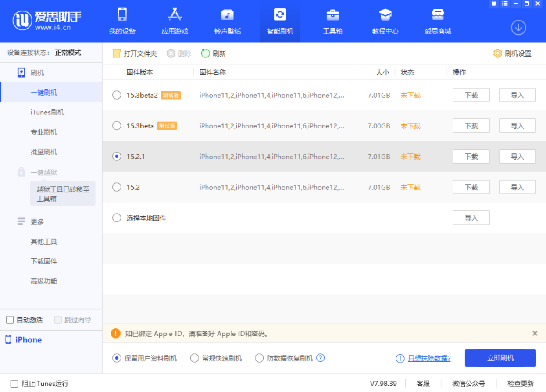Toggle the 跳过向导 checkbox
This screenshot has width=546, height=392.
tap(58, 320)
